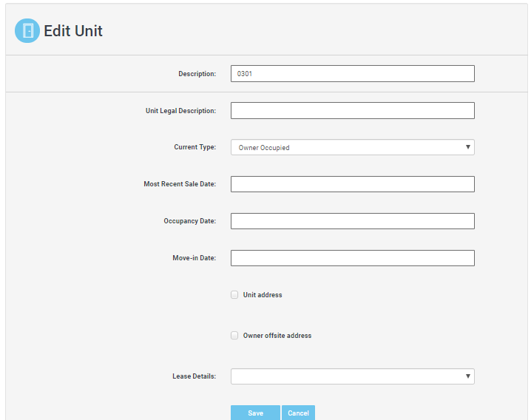
Task: Expand the Lease Details dropdown
Action: pos(352,376)
